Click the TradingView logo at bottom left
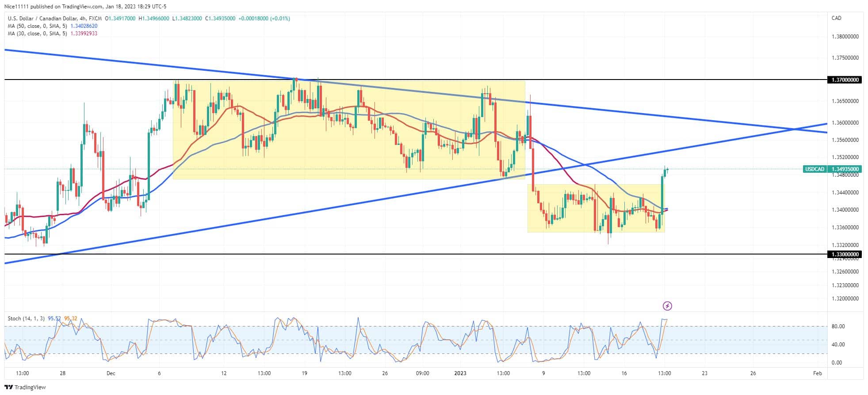The height and width of the screenshot is (395, 868). coord(25,387)
